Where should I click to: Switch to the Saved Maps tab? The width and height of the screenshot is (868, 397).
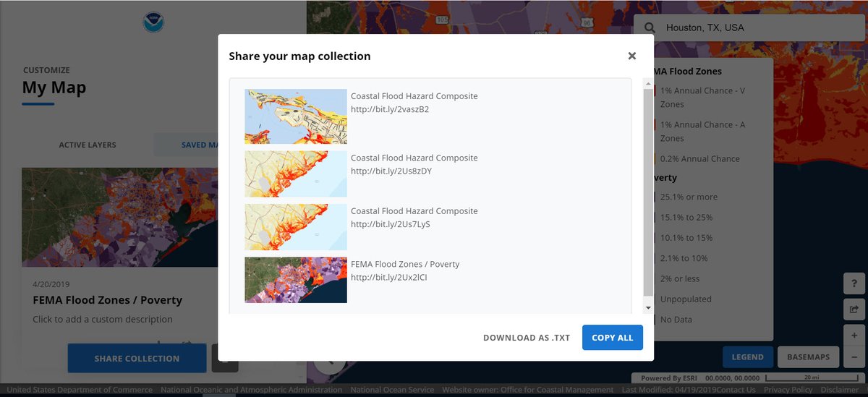(x=200, y=145)
